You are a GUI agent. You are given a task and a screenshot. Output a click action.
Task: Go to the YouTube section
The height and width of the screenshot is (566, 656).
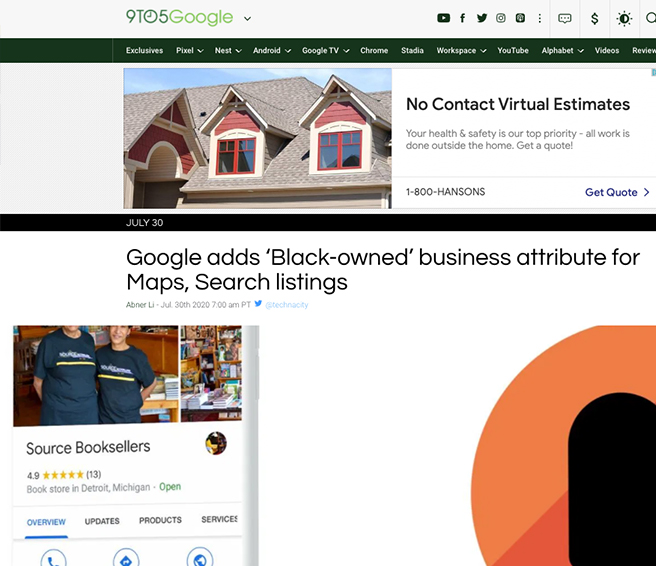pyautogui.click(x=513, y=51)
